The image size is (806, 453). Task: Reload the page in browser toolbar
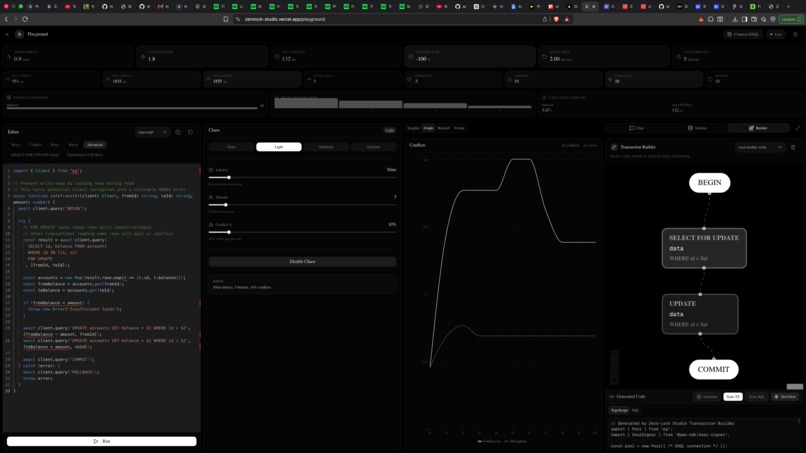coord(25,19)
